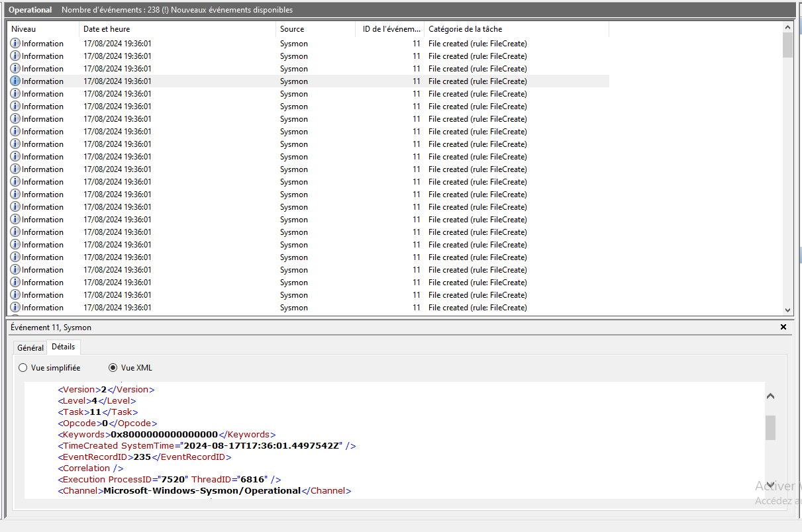
Task: Click the info icon of the first event row
Action: coord(15,43)
